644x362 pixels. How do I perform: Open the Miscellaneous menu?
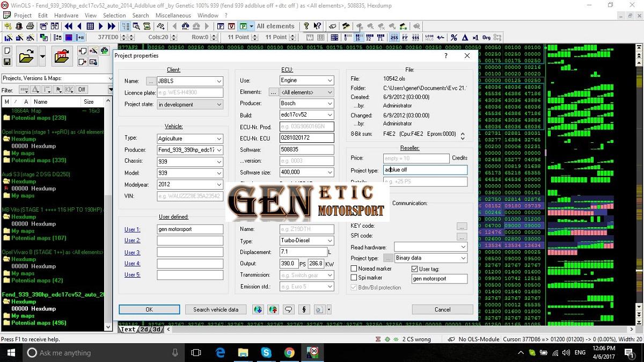173,16
